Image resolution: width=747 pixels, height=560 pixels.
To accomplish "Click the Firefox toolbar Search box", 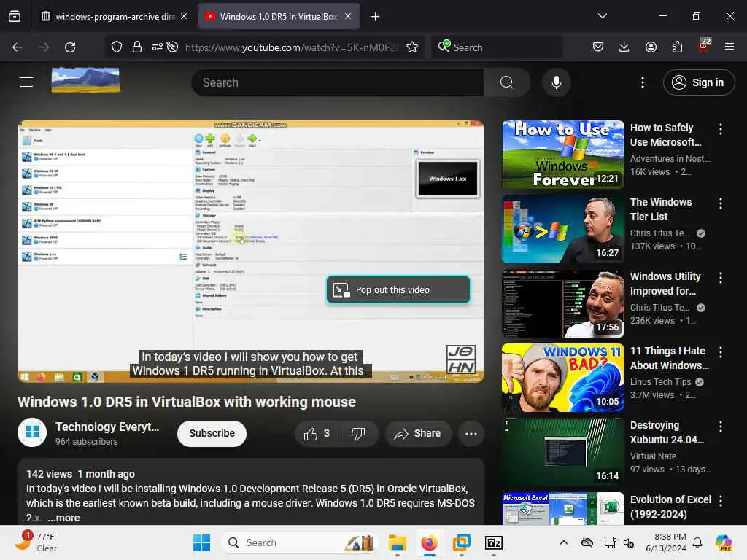I will click(x=497, y=47).
